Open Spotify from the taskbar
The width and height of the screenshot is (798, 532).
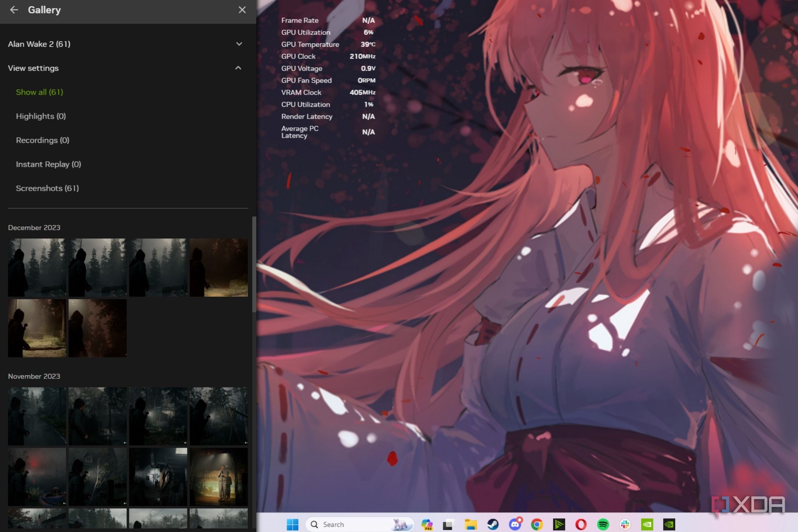[603, 524]
